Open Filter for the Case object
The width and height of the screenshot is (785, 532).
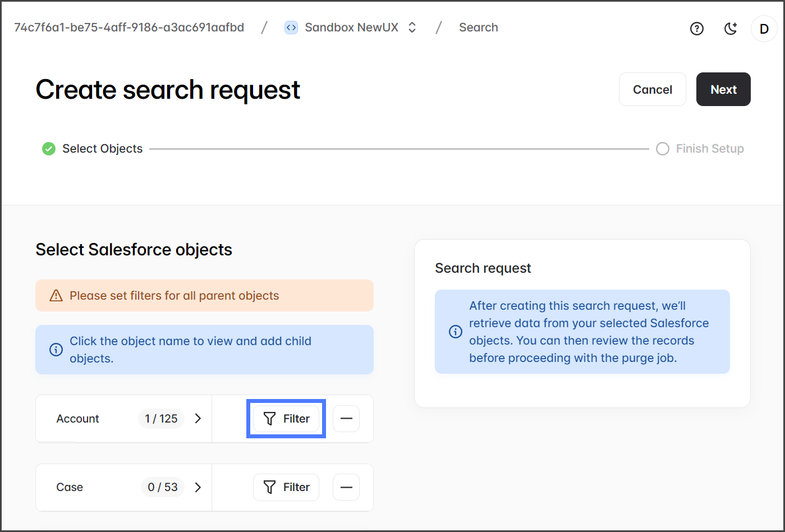286,487
